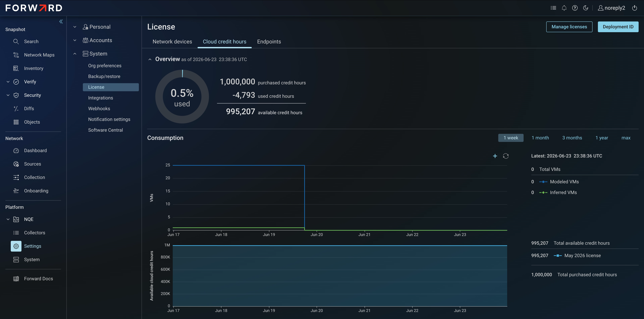Select the 1 month time range

coord(540,138)
